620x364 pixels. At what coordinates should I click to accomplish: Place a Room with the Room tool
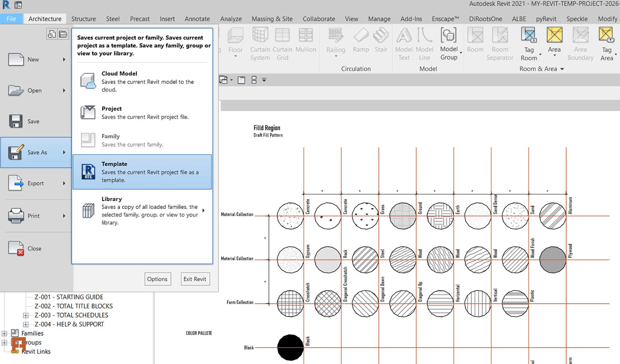[475, 40]
